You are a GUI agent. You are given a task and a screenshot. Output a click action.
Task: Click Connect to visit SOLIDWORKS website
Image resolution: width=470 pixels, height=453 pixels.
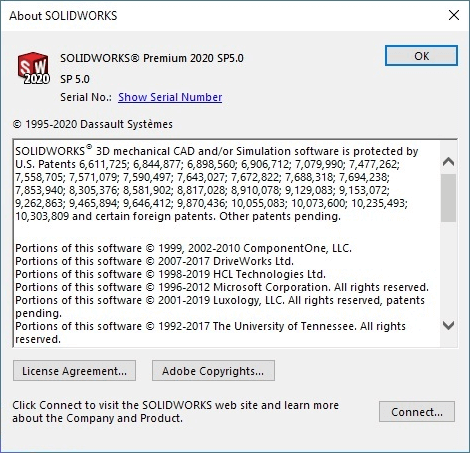coord(417,412)
